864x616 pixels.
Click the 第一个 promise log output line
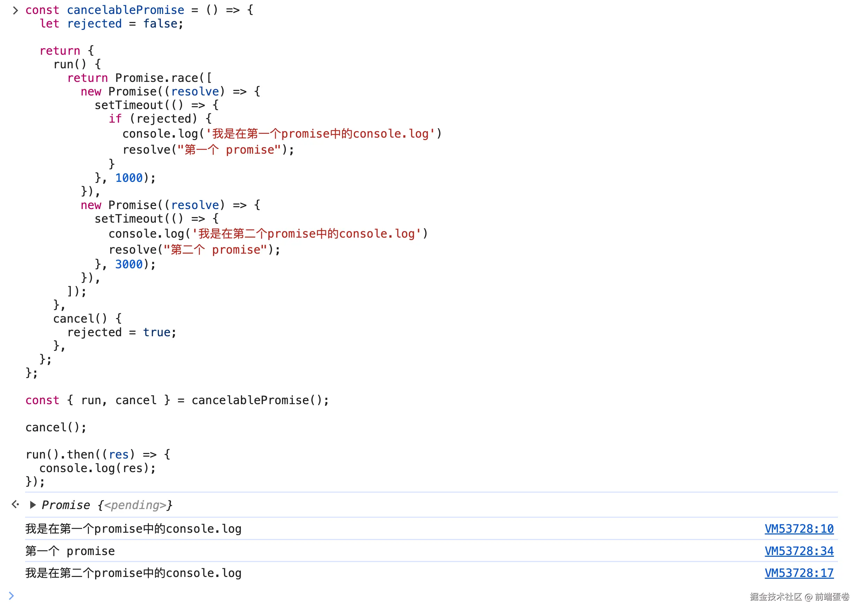70,551
